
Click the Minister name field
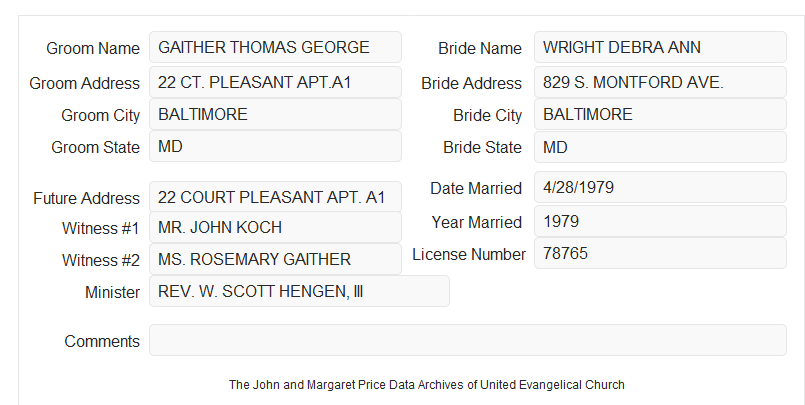coord(299,291)
